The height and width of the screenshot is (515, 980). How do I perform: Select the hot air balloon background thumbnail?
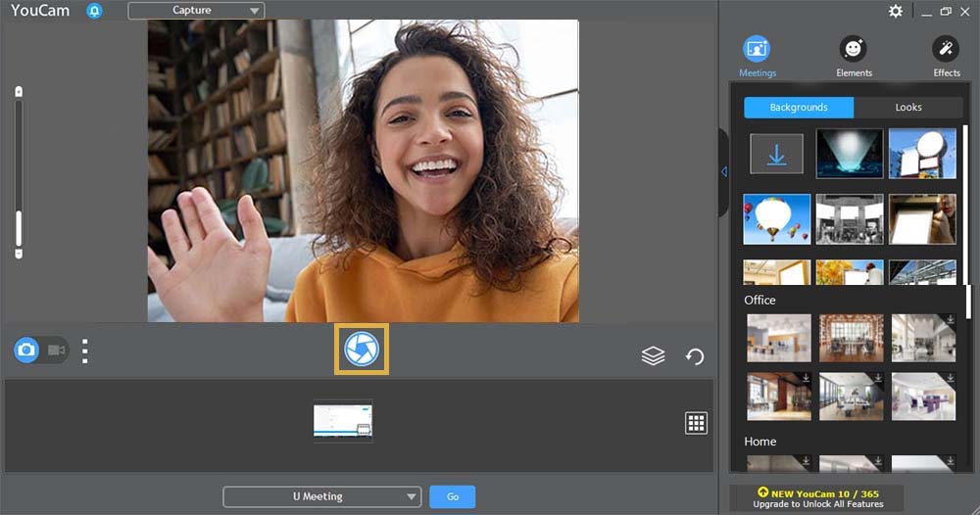coord(776,218)
